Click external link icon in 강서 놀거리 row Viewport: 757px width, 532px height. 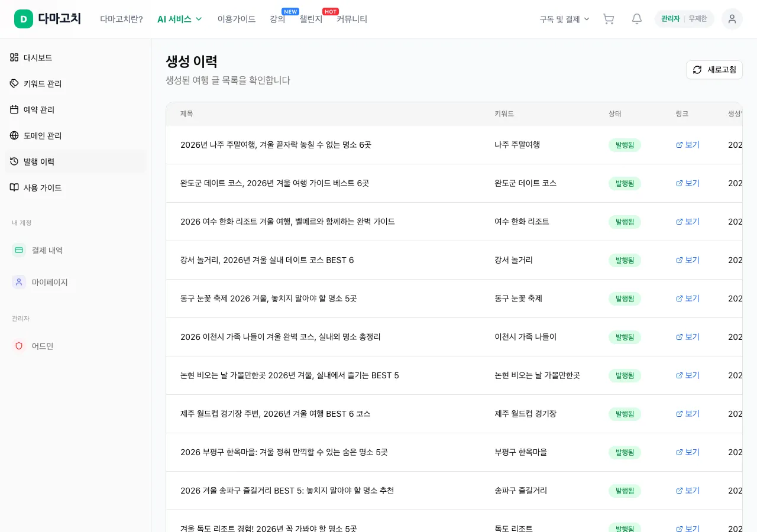click(x=680, y=260)
